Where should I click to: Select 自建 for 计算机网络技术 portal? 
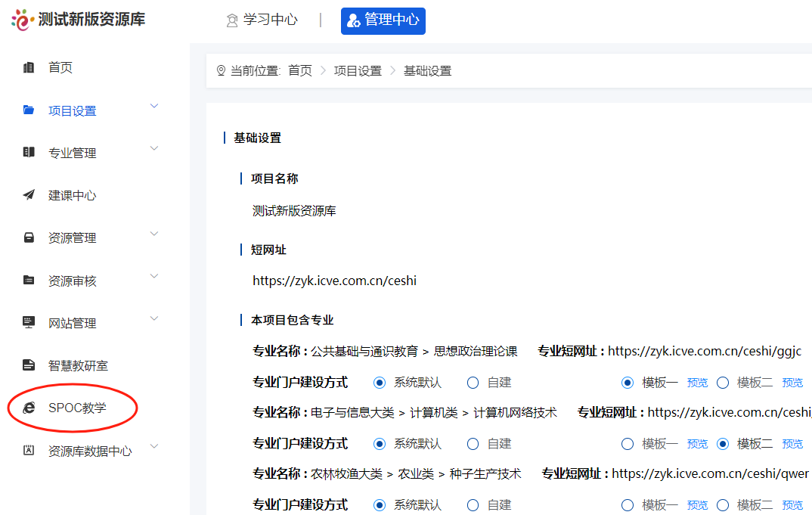tap(473, 444)
